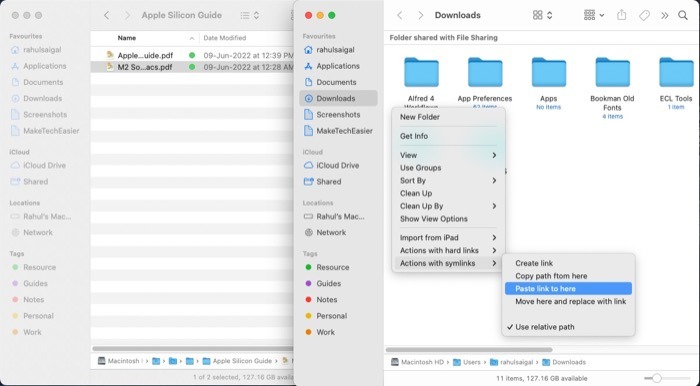700x386 pixels.
Task: Go back in the Downloads window
Action: pyautogui.click(x=400, y=15)
